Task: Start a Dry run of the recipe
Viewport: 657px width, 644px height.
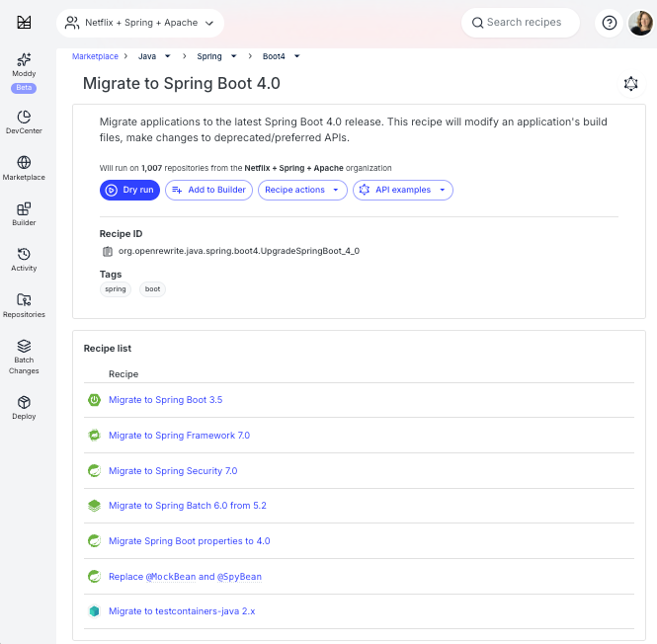Action: click(x=129, y=190)
